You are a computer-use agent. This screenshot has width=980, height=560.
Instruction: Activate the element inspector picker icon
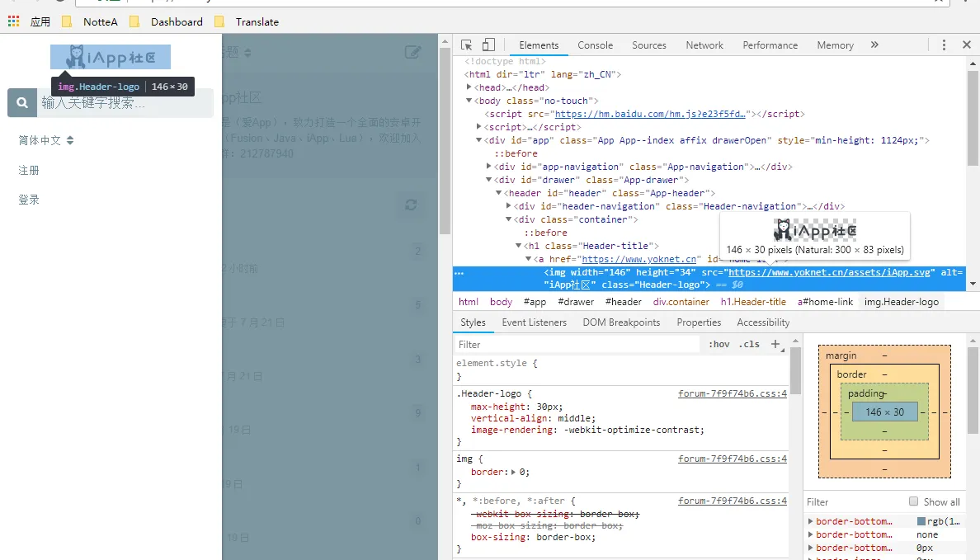(x=466, y=45)
